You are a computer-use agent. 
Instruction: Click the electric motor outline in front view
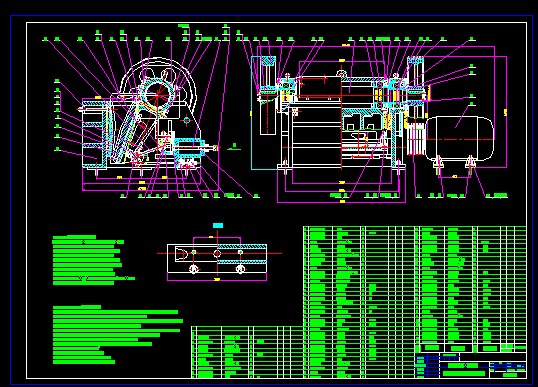pyautogui.click(x=459, y=138)
